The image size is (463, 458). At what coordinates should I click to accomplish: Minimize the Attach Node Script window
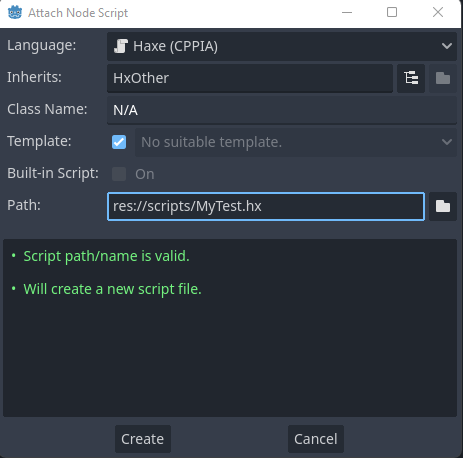coord(347,13)
